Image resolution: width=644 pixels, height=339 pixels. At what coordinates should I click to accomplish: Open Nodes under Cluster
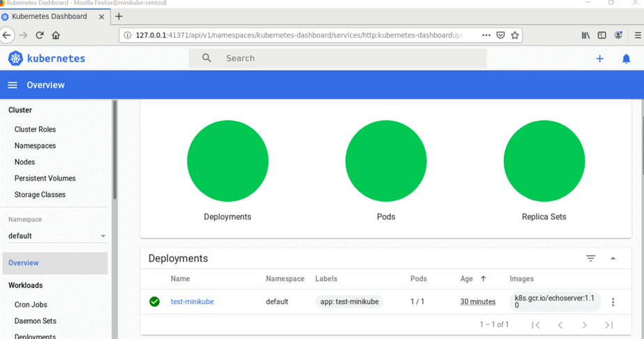click(24, 162)
